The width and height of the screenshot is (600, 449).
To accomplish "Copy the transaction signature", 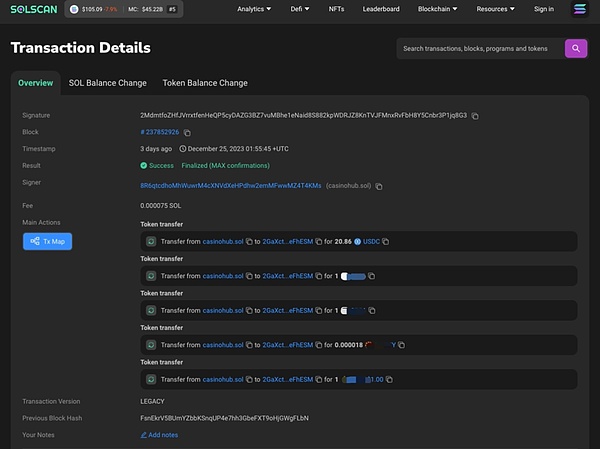I will click(x=475, y=116).
